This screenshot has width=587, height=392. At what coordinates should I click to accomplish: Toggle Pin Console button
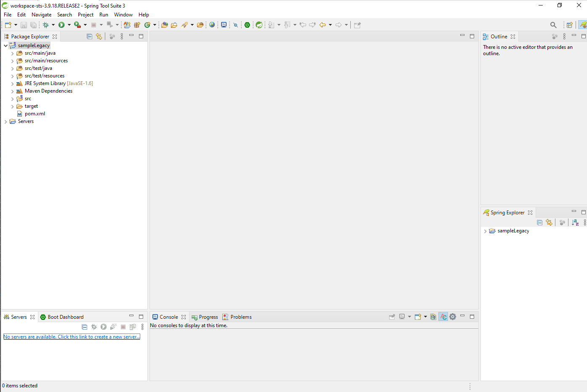[x=392, y=317]
